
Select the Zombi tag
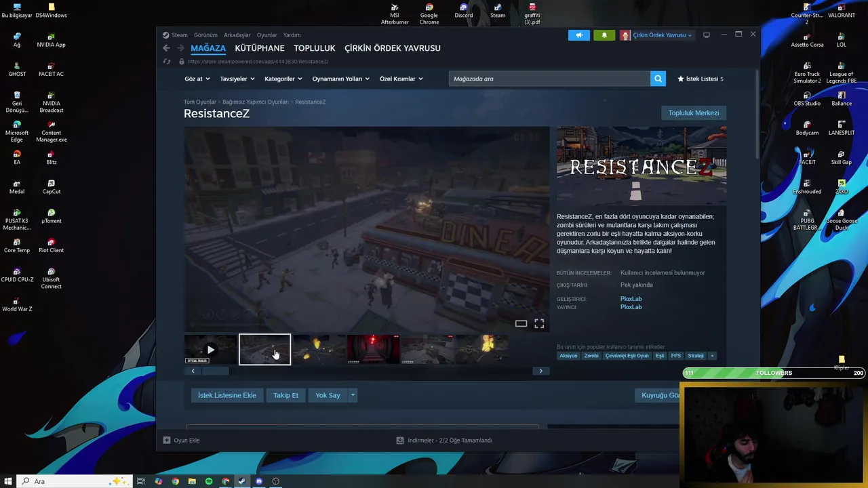[591, 356]
